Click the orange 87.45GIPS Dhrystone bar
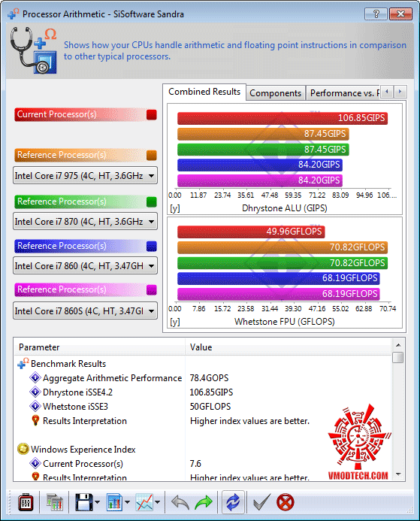Screen dimensions: 420x521 point(263,134)
